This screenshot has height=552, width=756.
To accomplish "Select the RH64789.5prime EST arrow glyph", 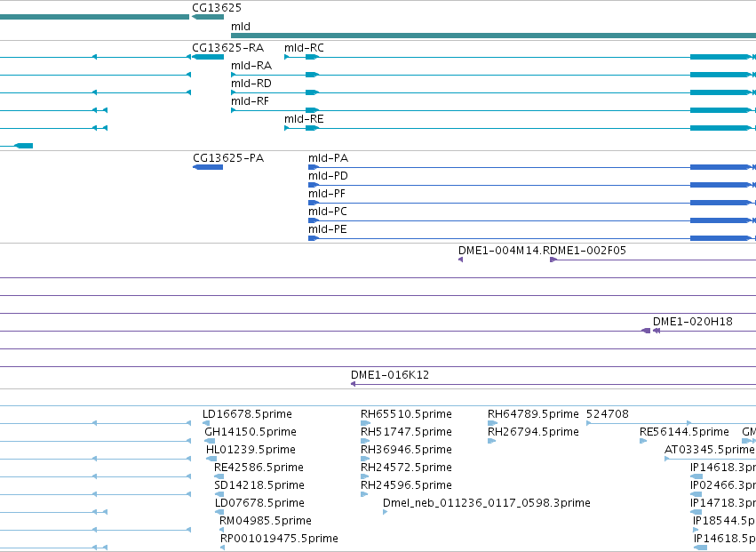I will pos(492,423).
